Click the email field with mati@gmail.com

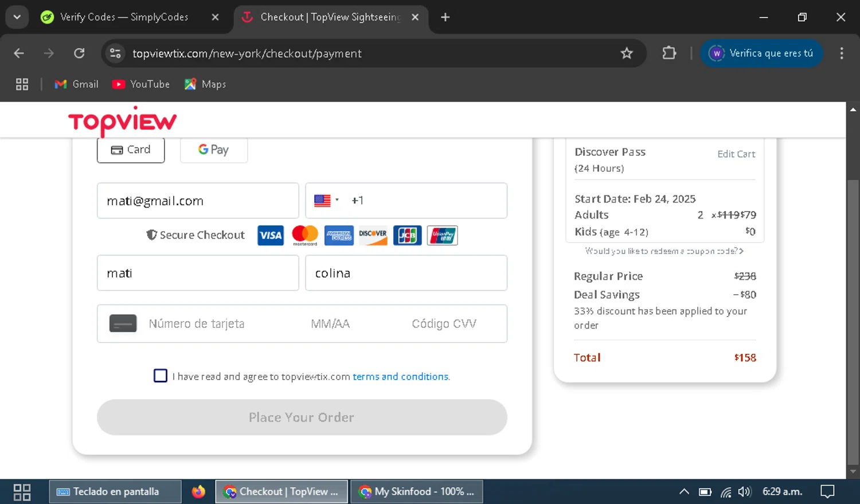[198, 201]
